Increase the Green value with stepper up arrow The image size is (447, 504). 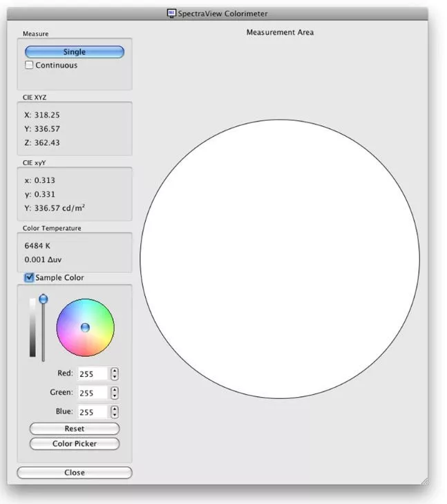[115, 389]
